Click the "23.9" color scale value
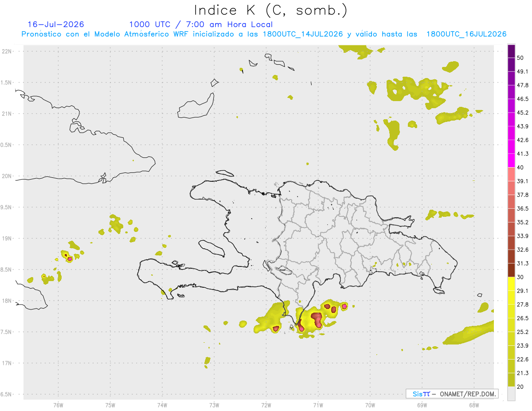This screenshot has width=532, height=411. [523, 346]
